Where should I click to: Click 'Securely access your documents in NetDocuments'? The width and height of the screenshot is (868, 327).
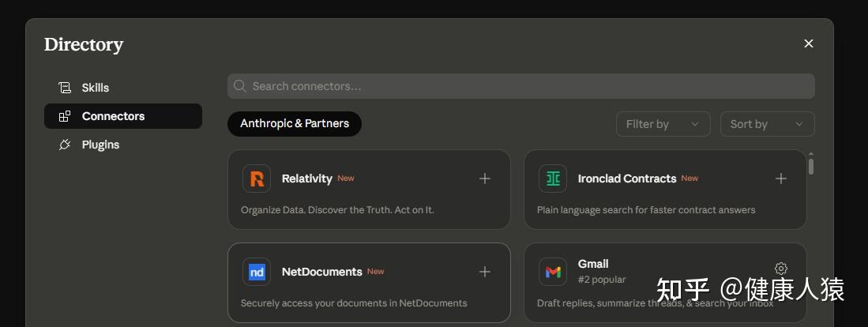[354, 303]
